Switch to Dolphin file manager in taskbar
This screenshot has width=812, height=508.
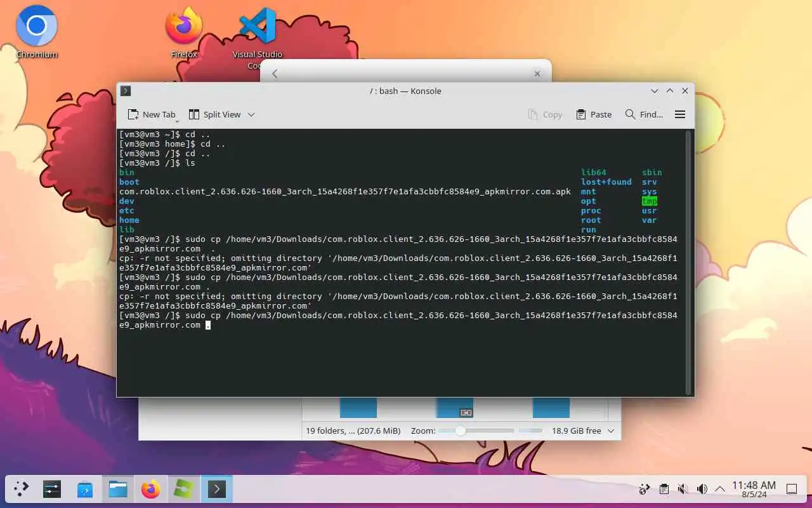118,489
